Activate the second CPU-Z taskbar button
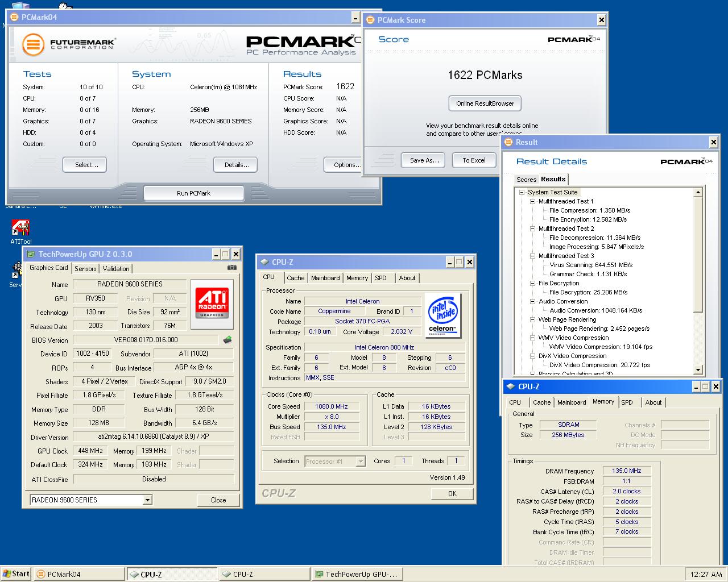Image resolution: width=728 pixels, height=582 pixels. click(265, 574)
